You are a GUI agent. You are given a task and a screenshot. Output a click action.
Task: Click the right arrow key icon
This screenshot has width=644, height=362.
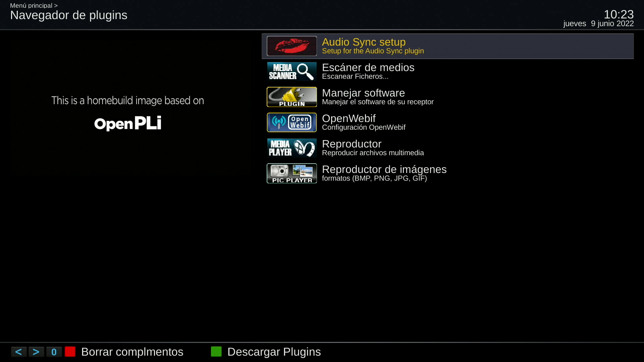pyautogui.click(x=36, y=352)
